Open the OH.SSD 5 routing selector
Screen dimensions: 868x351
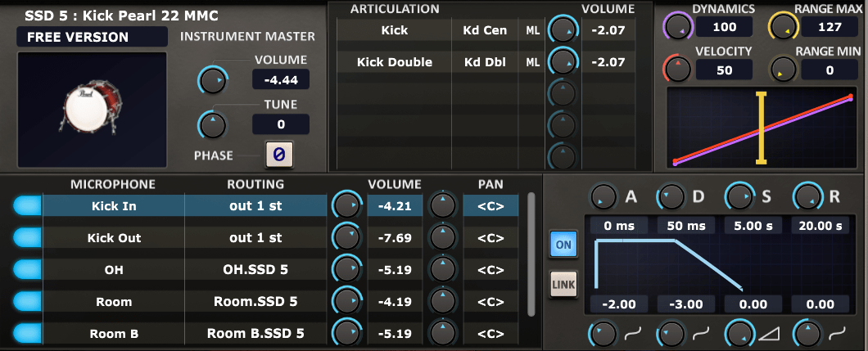(x=255, y=269)
